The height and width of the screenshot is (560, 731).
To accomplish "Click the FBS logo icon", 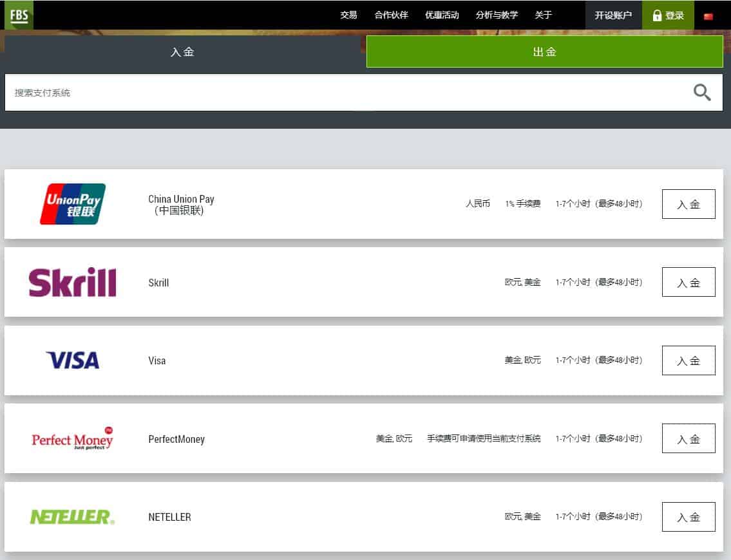I will 19,15.
